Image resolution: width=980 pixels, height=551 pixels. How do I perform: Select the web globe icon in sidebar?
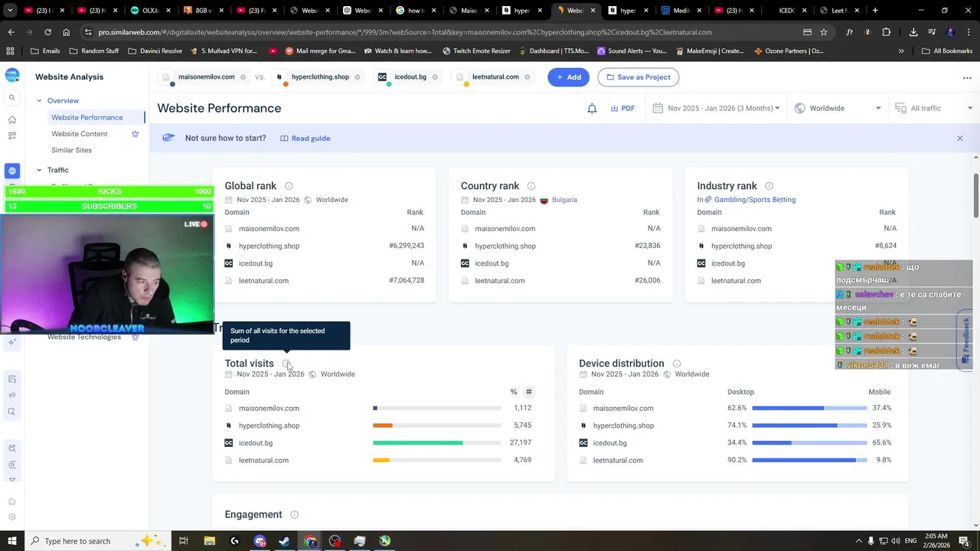11,171
